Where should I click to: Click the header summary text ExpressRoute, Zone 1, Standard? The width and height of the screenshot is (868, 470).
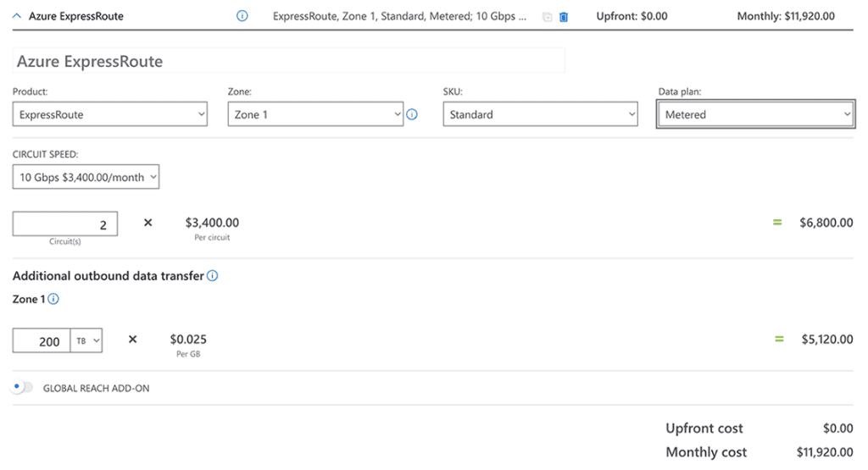400,16
